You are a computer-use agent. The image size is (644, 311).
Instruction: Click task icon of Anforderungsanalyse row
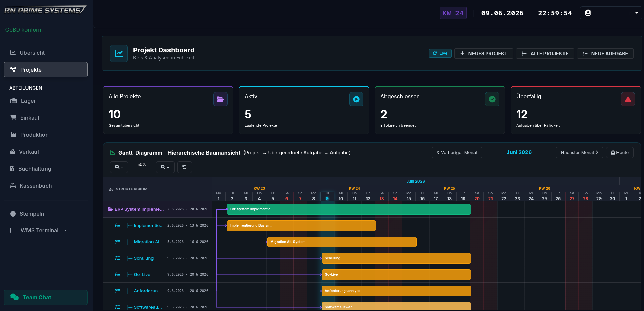click(118, 291)
